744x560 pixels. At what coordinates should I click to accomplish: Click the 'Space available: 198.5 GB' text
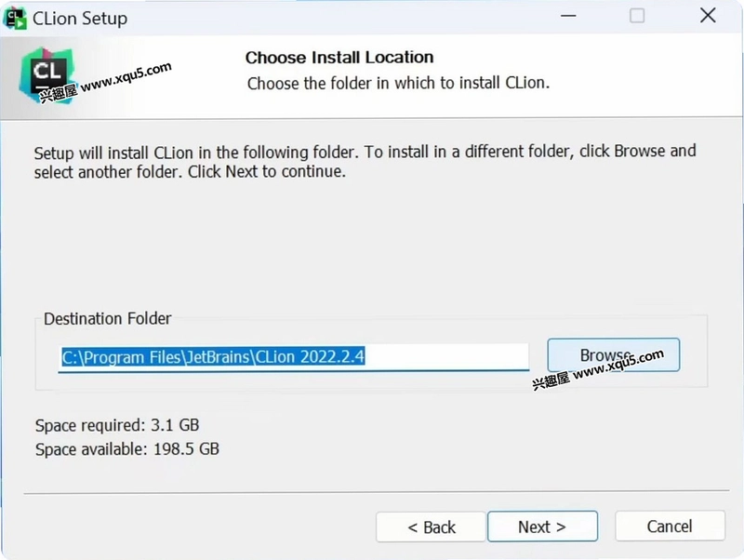(127, 449)
